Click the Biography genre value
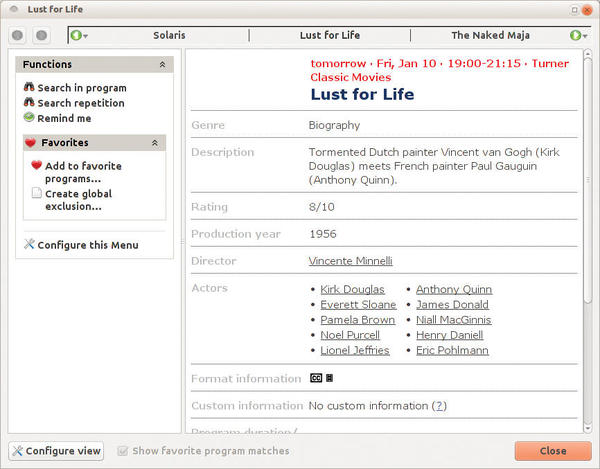The height and width of the screenshot is (469, 600). point(334,125)
